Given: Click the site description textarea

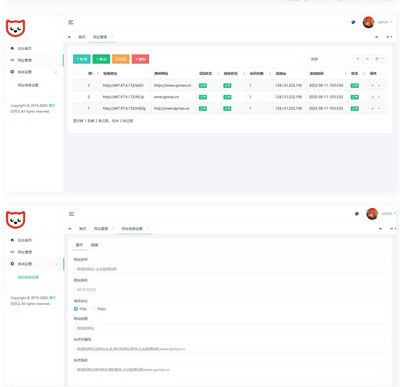Looking at the screenshot, I should [x=230, y=376].
